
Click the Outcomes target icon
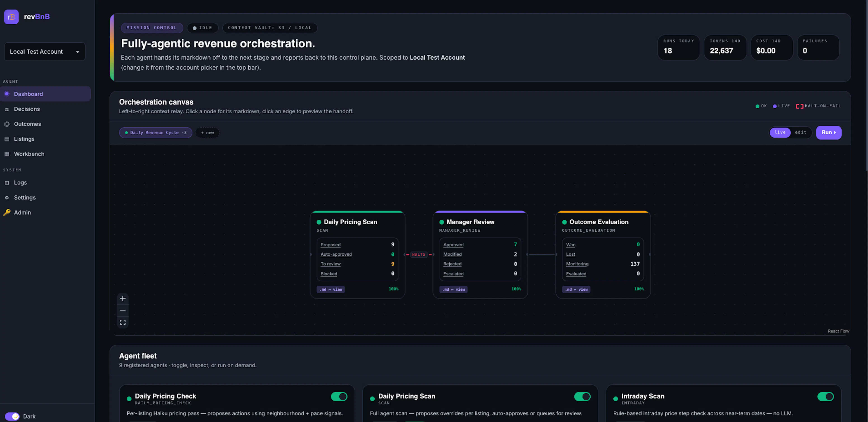click(x=7, y=124)
